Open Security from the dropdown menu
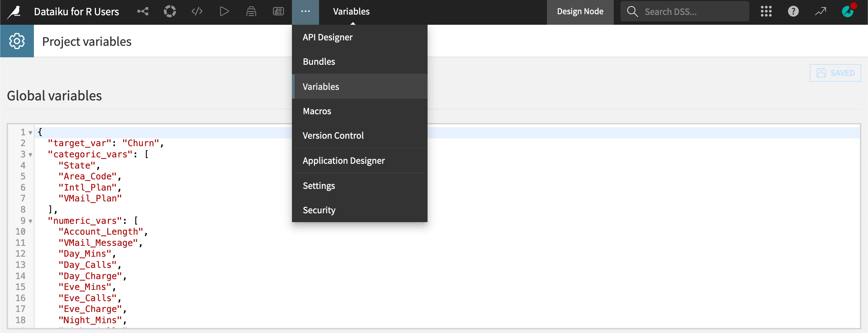Viewport: 868px width, 333px height. pos(319,210)
